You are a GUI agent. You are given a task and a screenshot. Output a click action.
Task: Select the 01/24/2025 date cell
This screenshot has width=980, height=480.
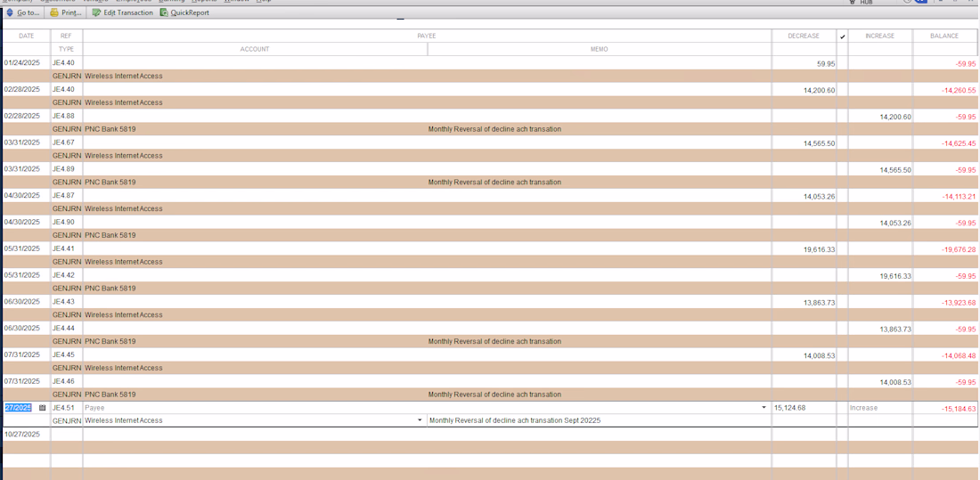21,62
